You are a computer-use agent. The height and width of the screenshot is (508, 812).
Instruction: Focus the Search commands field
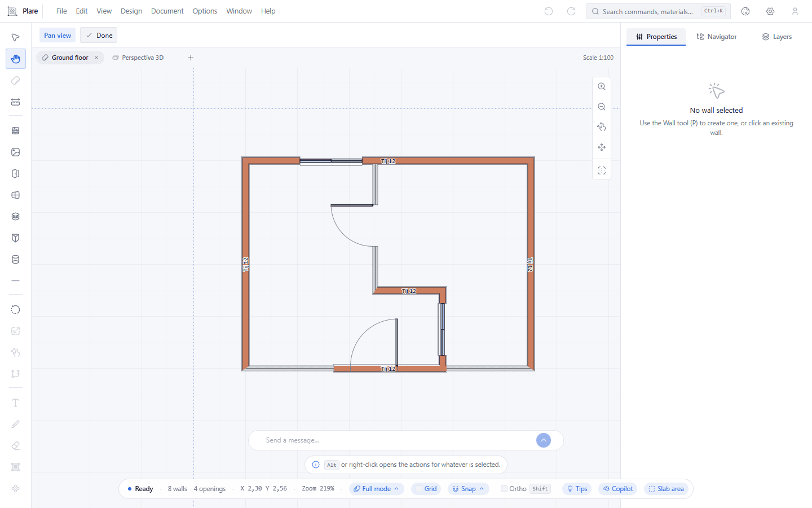[x=658, y=11]
